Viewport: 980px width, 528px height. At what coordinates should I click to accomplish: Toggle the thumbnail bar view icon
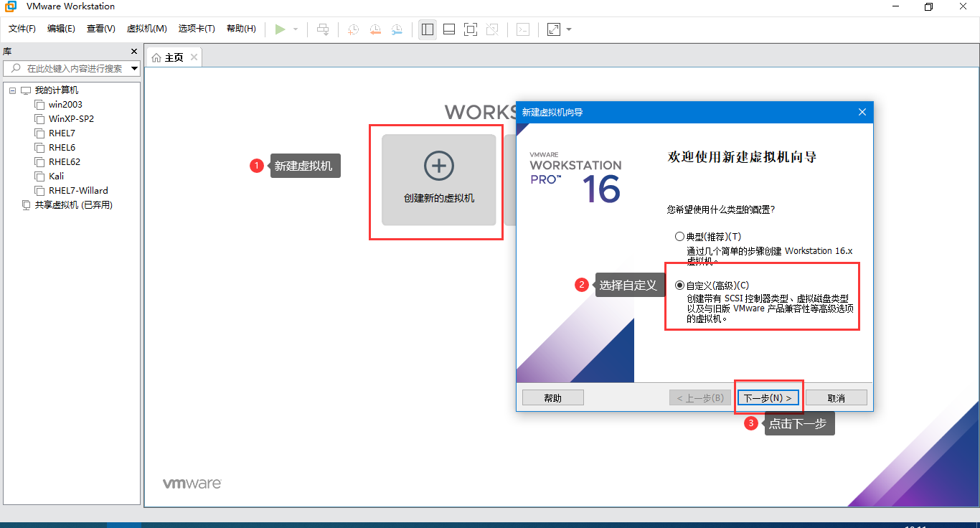click(x=449, y=29)
